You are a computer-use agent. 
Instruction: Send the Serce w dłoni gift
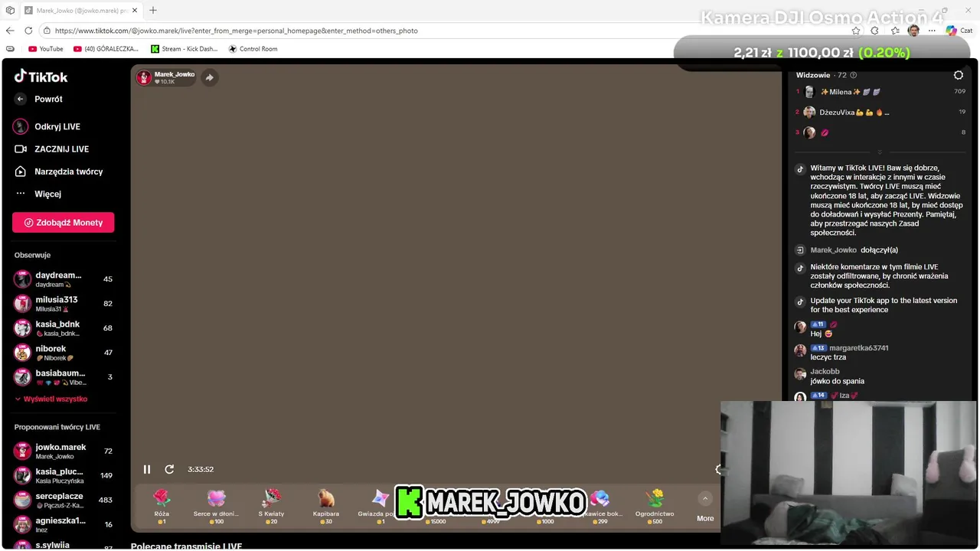(x=216, y=506)
